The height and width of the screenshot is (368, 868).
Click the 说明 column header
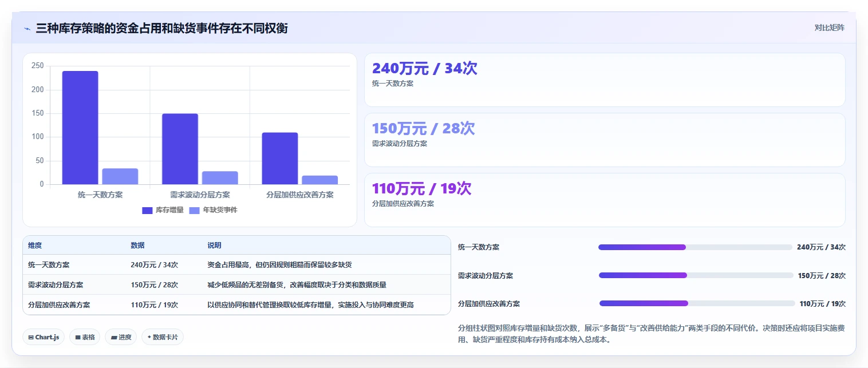[214, 245]
